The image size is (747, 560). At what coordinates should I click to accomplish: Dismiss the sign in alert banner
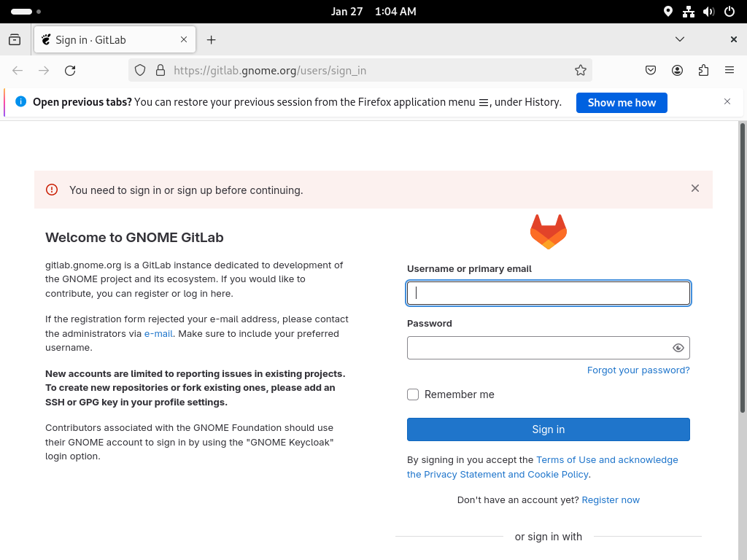tap(695, 189)
